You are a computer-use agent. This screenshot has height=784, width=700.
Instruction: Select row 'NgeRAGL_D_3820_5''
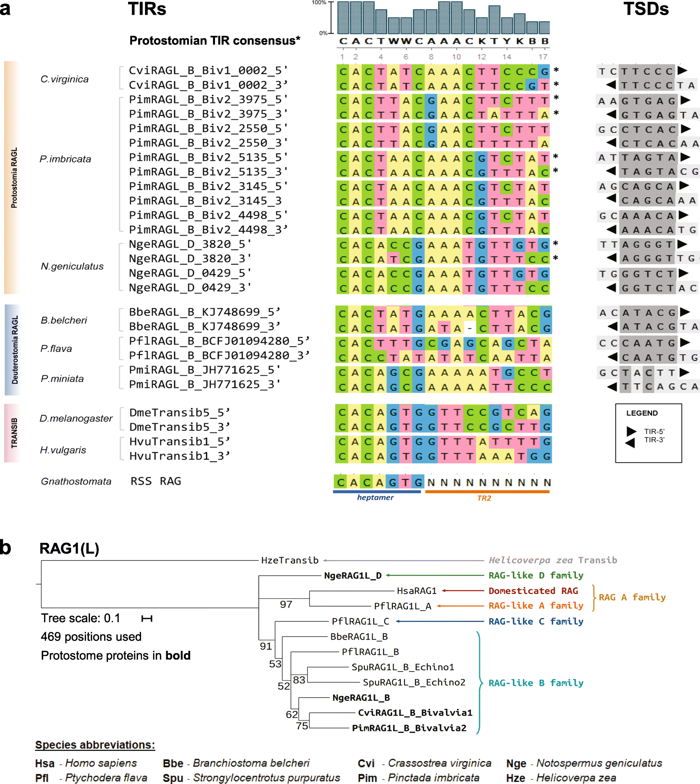[190, 244]
